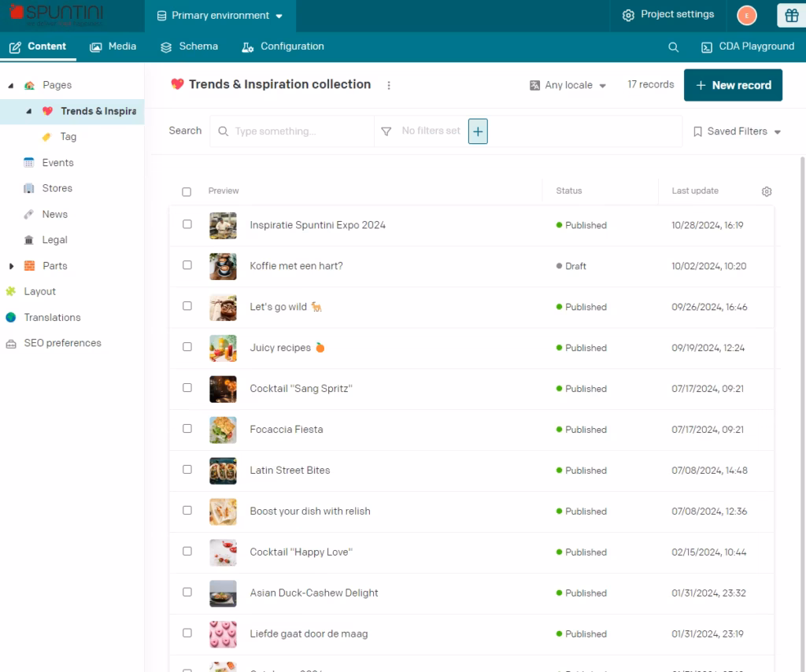Open Project settings

[668, 15]
